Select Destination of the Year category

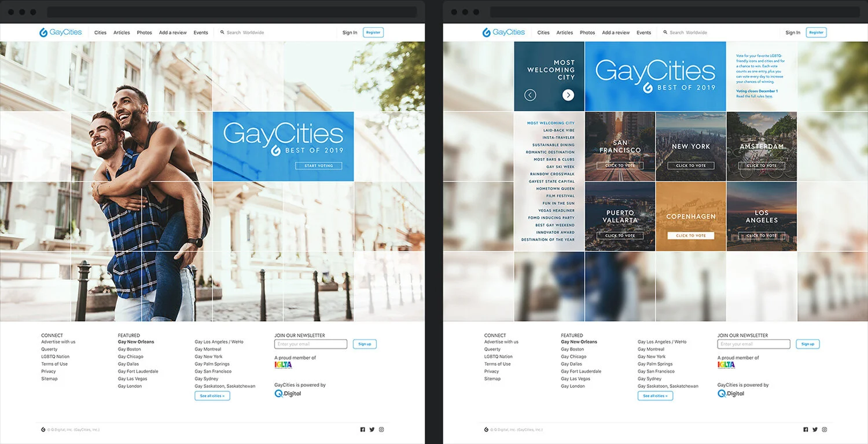click(548, 240)
